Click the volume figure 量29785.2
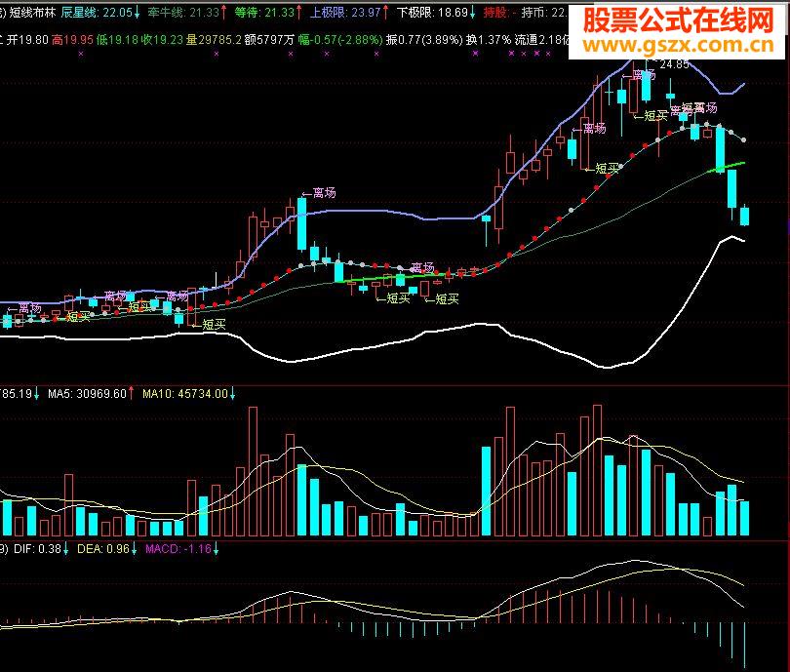The height and width of the screenshot is (672, 790). [x=215, y=39]
